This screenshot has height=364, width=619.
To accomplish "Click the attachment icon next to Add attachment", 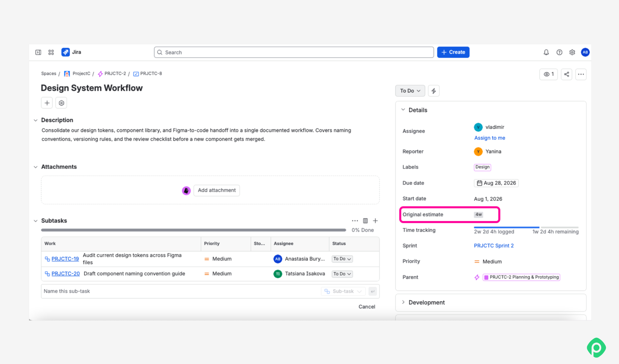I will [x=186, y=191].
